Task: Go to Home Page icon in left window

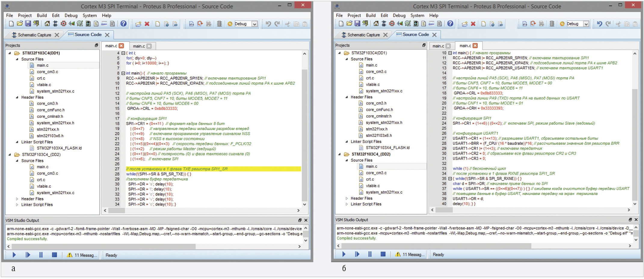Action: [x=47, y=24]
